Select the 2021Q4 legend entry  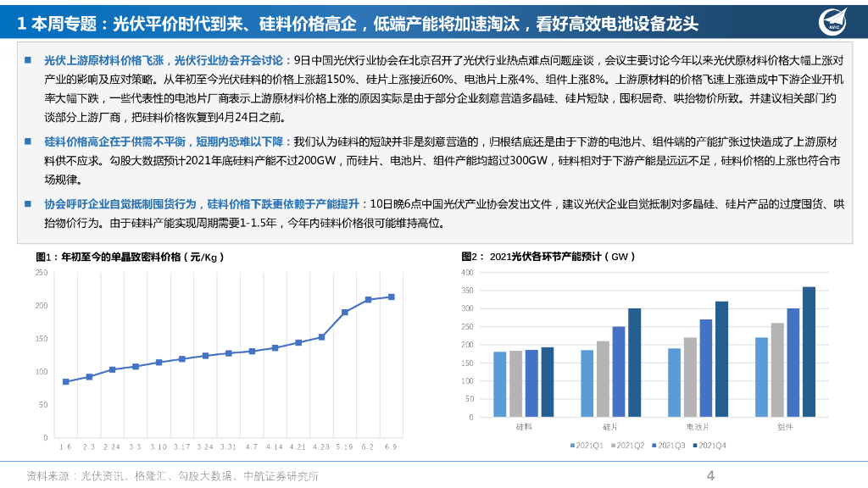709,446
